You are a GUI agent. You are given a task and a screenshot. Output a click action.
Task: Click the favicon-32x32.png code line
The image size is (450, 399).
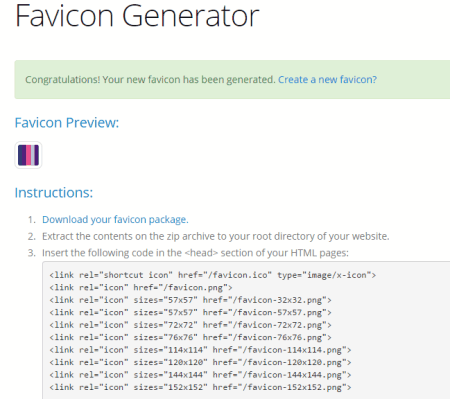click(190, 300)
